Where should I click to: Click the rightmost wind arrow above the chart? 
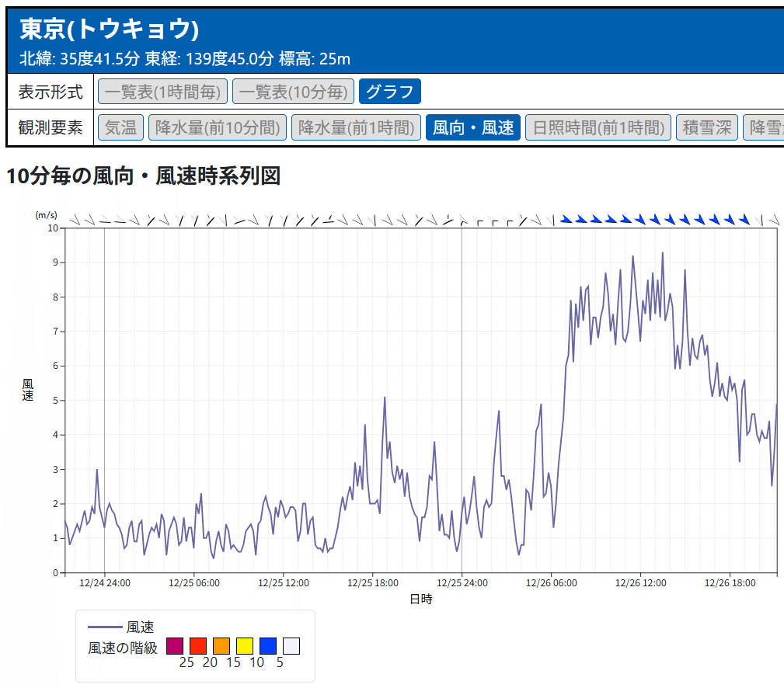coord(775,220)
